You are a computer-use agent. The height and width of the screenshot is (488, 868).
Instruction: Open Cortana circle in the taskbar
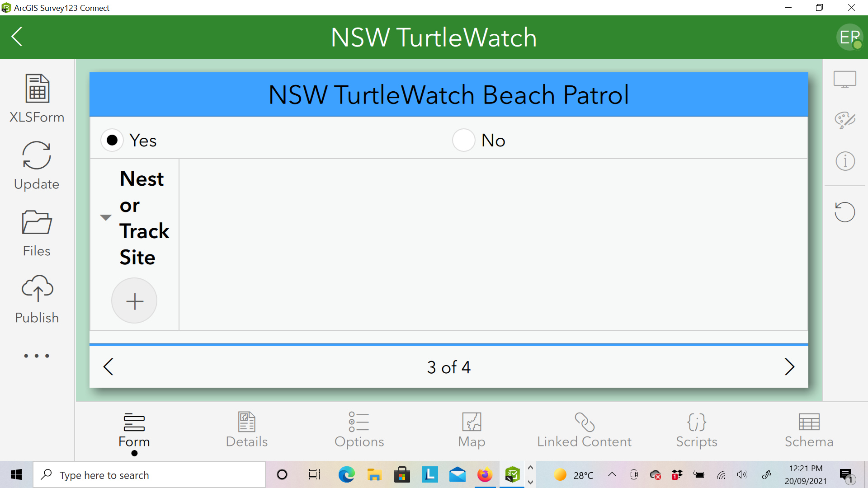click(282, 474)
